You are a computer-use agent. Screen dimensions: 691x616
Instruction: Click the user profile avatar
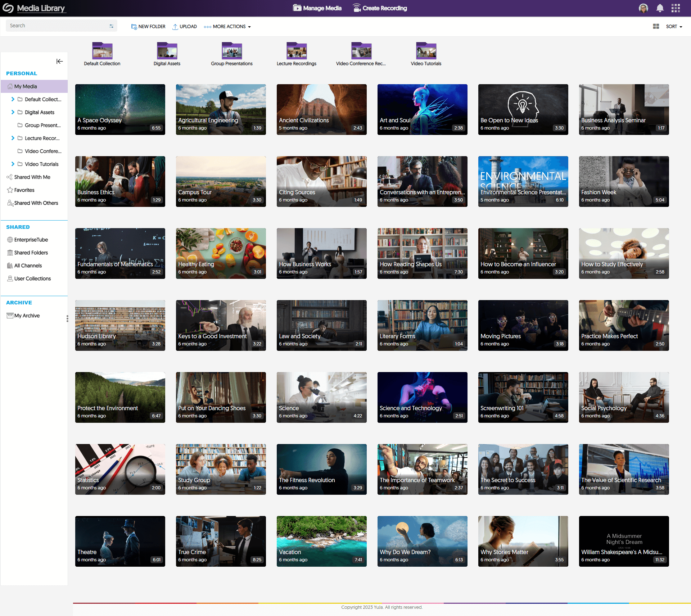[643, 8]
